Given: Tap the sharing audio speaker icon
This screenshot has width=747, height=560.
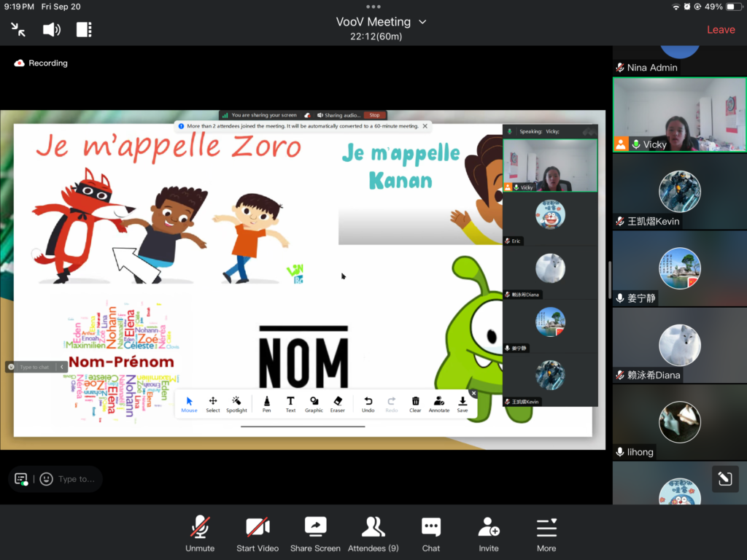Looking at the screenshot, I should pyautogui.click(x=320, y=115).
